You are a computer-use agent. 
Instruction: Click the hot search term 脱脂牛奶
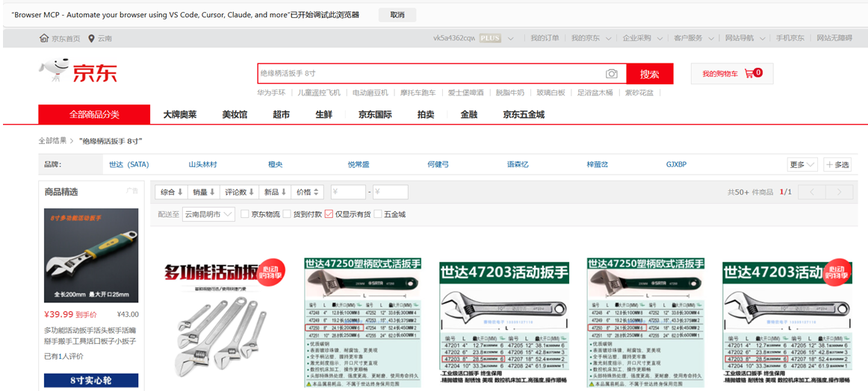pyautogui.click(x=510, y=93)
